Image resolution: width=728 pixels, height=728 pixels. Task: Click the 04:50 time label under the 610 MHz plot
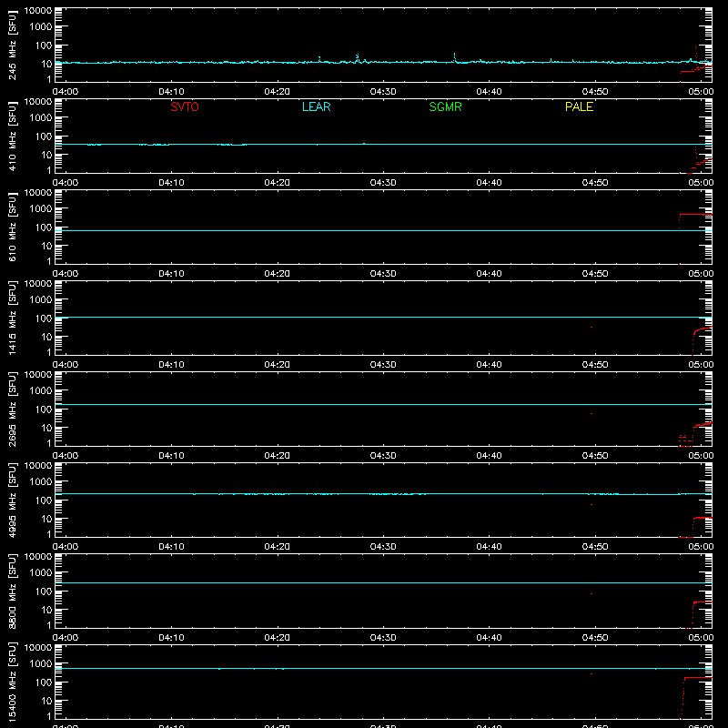click(x=595, y=274)
